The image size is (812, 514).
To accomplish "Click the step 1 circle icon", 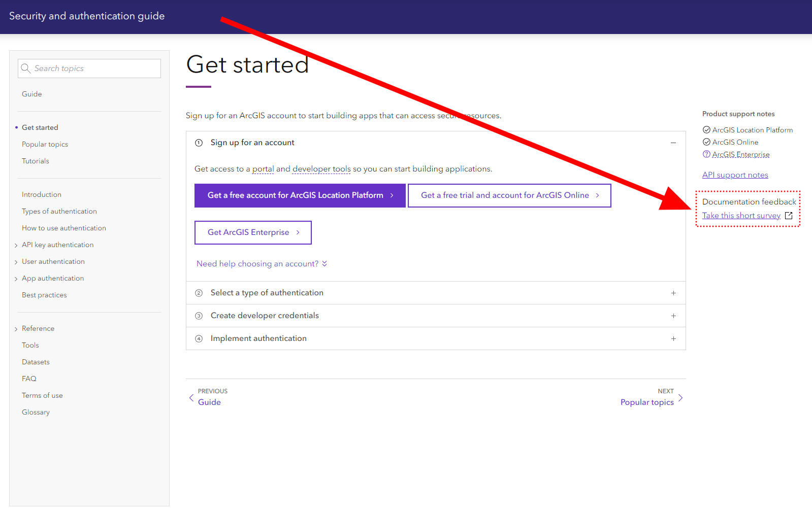I will pos(199,143).
